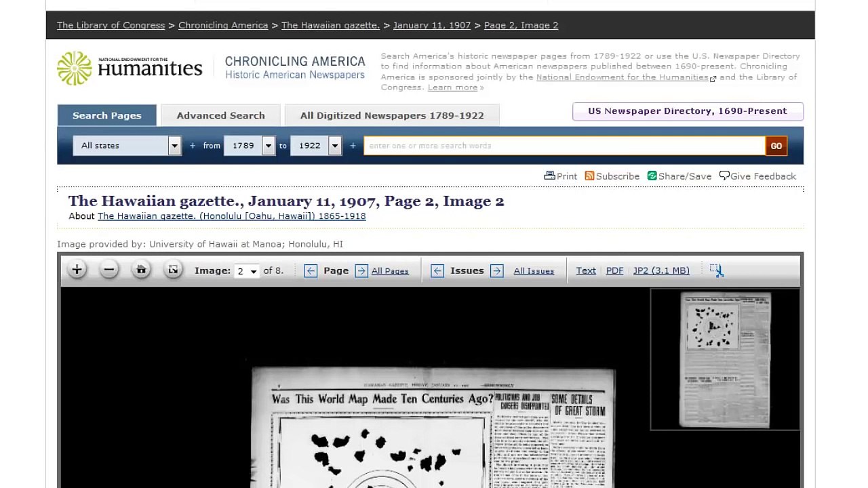Download the JP2 (3.1 MB) link
Image resolution: width=868 pixels, height=488 pixels.
(661, 270)
